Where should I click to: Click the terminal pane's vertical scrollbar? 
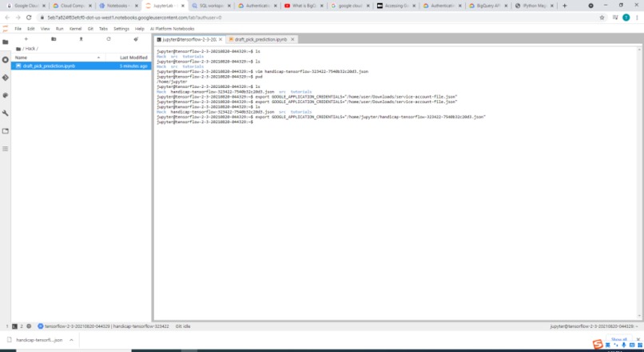tap(639, 183)
